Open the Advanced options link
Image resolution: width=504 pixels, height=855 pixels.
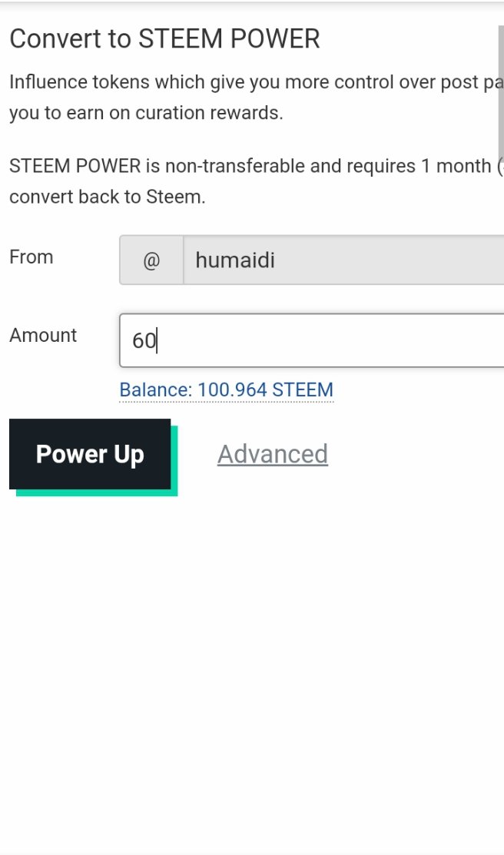click(273, 454)
